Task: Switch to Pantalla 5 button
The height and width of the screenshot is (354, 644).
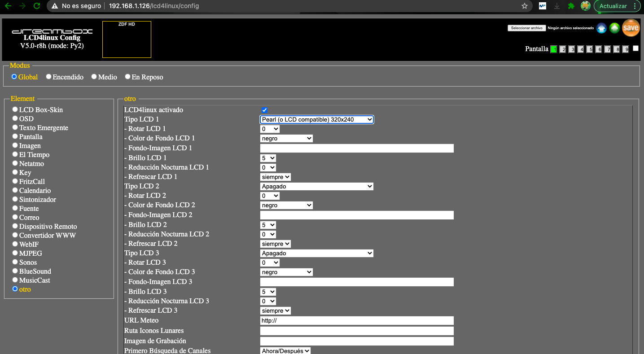Action: [x=590, y=49]
